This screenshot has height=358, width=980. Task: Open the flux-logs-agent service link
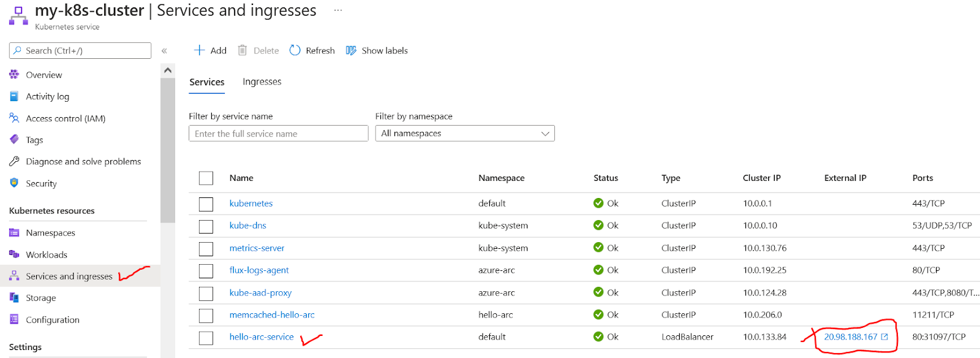pos(259,270)
